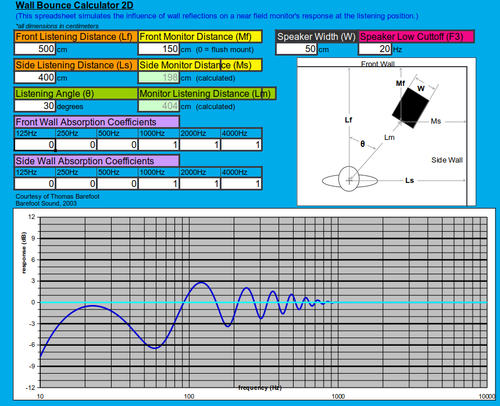Click the Side Wall Absorption Coefficients header
The width and height of the screenshot is (500, 406).
tap(97, 161)
